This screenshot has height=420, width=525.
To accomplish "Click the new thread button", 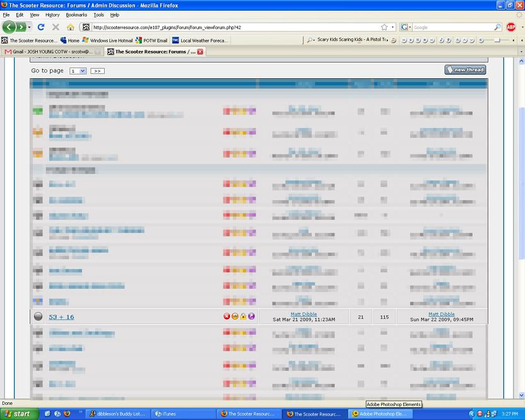I will click(465, 70).
